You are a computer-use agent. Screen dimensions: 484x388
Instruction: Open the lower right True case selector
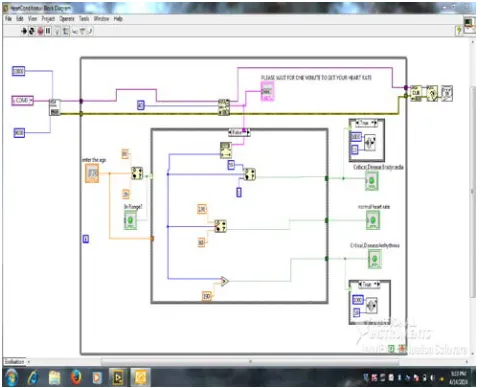(369, 284)
